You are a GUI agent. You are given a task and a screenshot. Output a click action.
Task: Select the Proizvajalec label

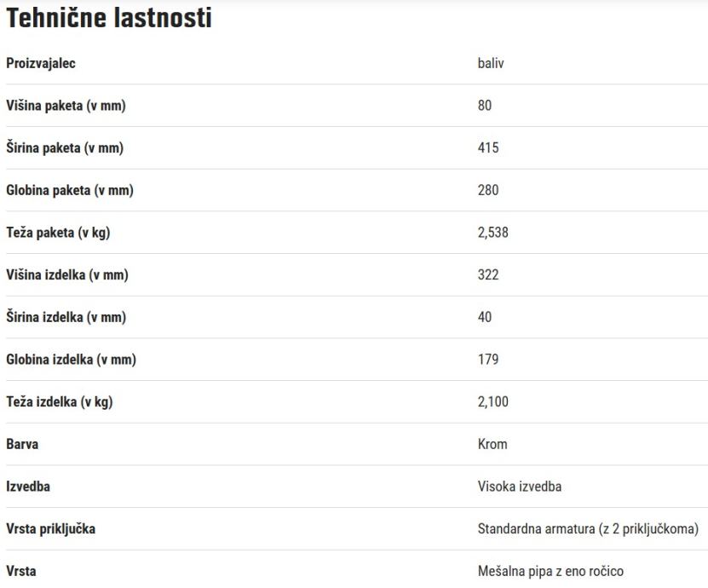point(41,63)
